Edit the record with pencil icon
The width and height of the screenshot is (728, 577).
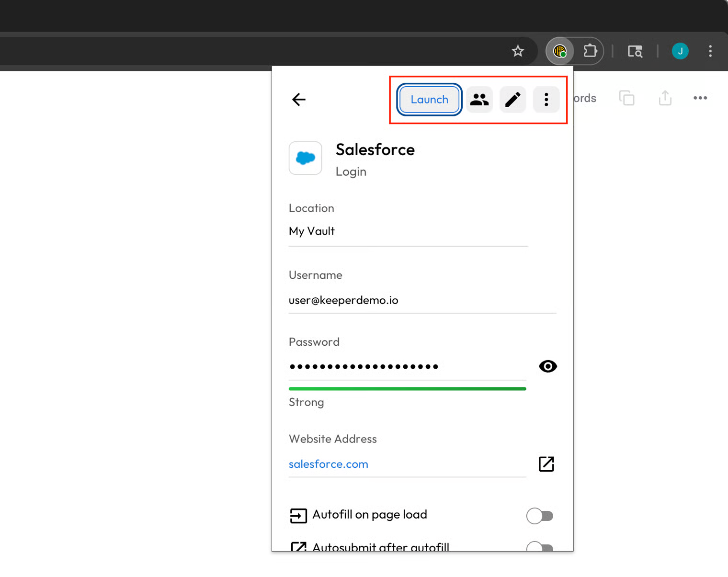[512, 100]
